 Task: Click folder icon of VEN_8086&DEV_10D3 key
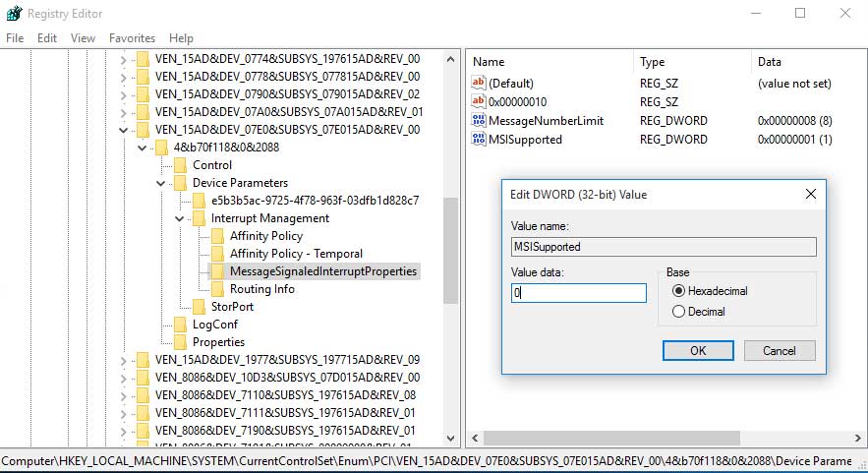pos(143,378)
